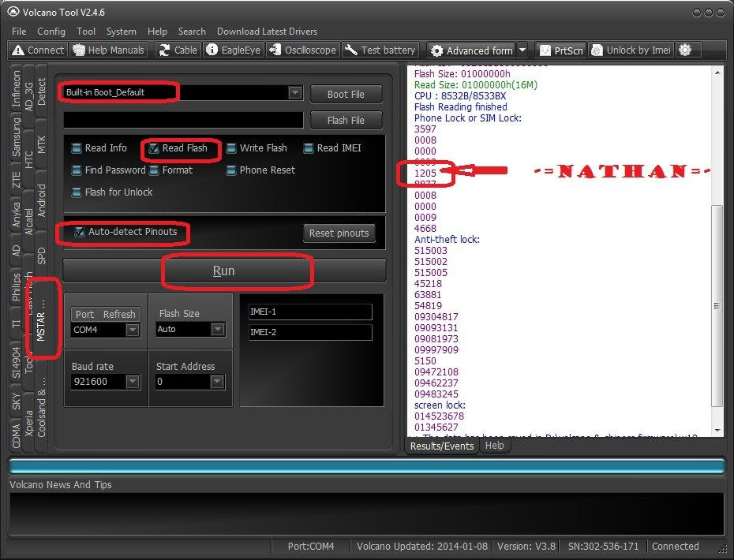Click the main progress bar
This screenshot has height=560, width=734.
point(366,466)
